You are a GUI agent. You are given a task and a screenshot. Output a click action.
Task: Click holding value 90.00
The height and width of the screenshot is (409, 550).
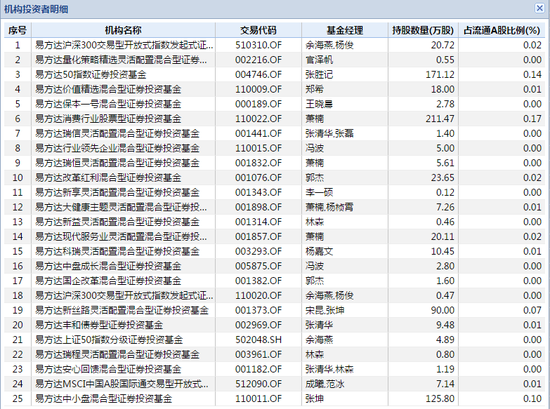[442, 310]
